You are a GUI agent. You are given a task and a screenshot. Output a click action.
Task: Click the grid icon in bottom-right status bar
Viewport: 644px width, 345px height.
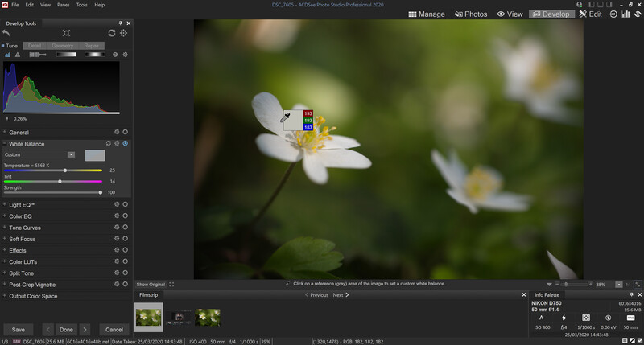625,341
